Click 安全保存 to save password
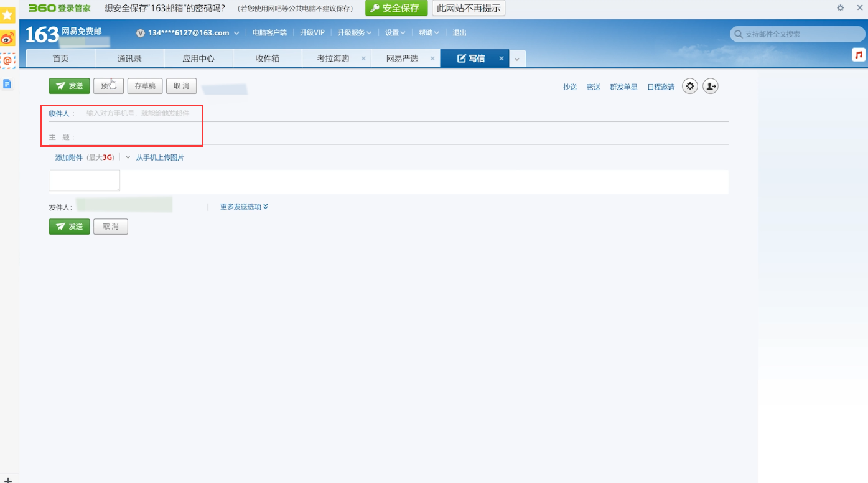The width and height of the screenshot is (868, 483). [396, 8]
